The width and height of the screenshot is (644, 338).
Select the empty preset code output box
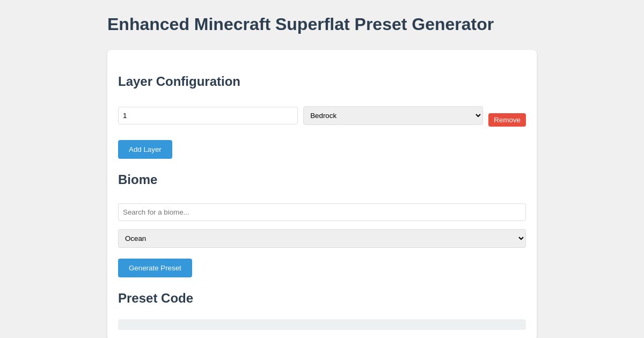point(322,324)
